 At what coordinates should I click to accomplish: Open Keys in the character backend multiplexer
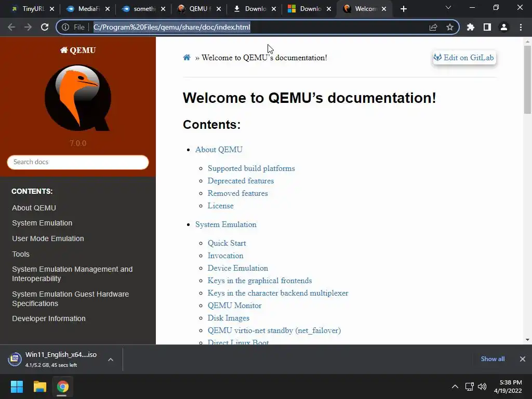tap(278, 293)
